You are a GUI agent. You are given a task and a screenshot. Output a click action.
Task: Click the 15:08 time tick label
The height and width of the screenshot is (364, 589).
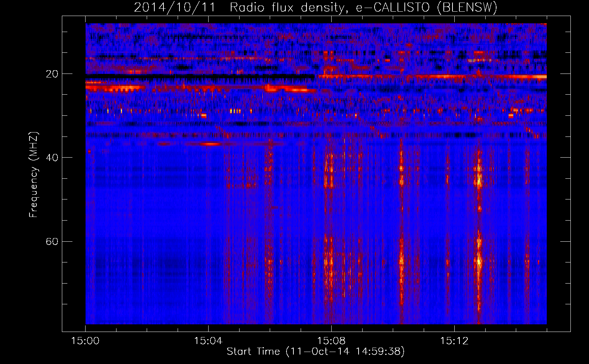point(331,341)
